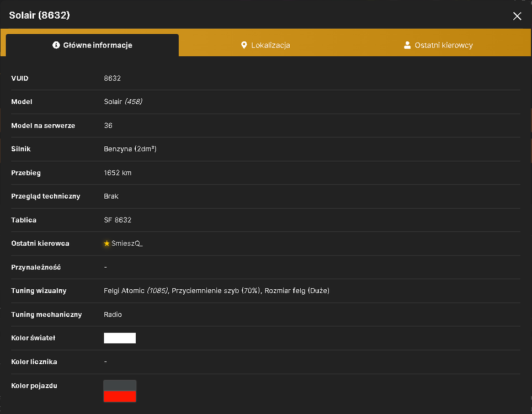
Task: Select the Główne informacje tab
Action: pos(92,45)
